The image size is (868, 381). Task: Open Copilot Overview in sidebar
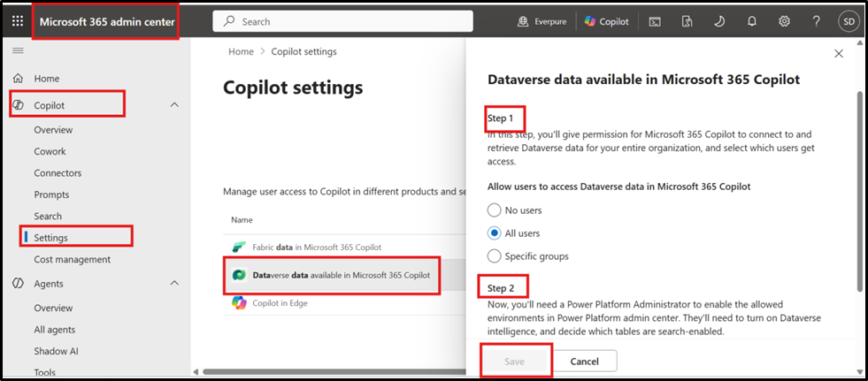pyautogui.click(x=53, y=130)
